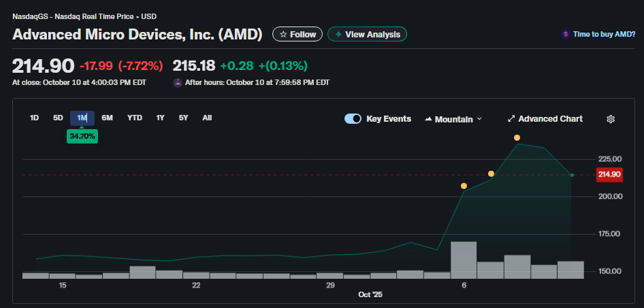Switch to the YTD range
The width and height of the screenshot is (644, 308).
(x=135, y=118)
